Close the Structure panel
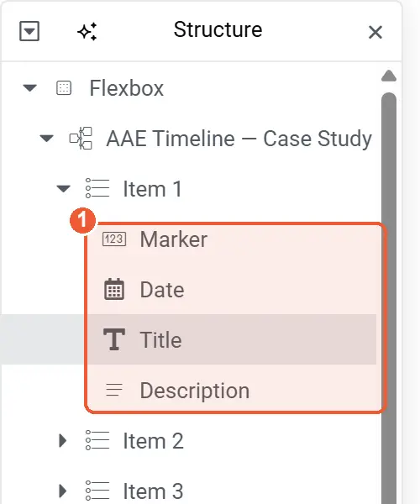This screenshot has width=420, height=504. [x=375, y=33]
